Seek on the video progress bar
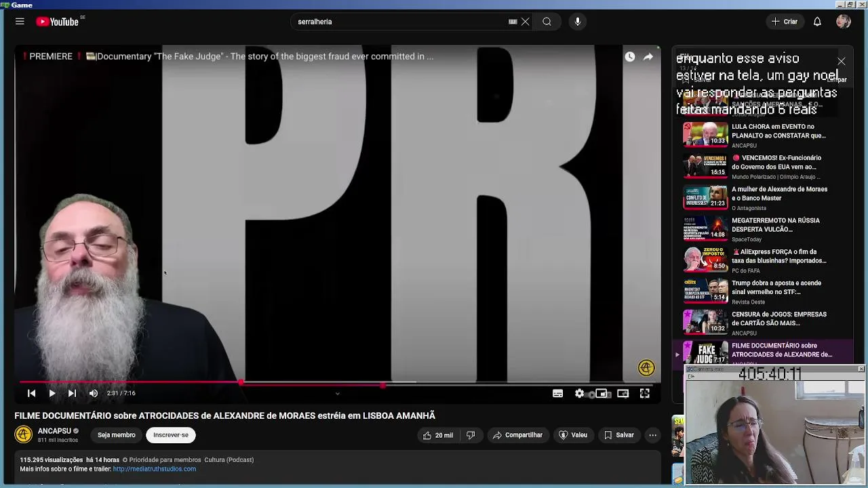The image size is (868, 488). pos(337,383)
